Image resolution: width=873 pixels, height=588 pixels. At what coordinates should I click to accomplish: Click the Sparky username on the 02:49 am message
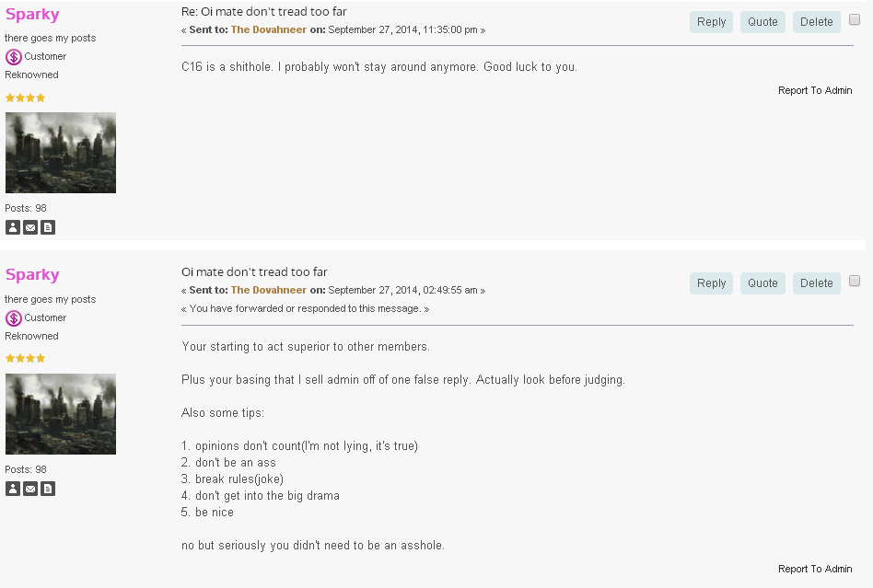coord(32,275)
